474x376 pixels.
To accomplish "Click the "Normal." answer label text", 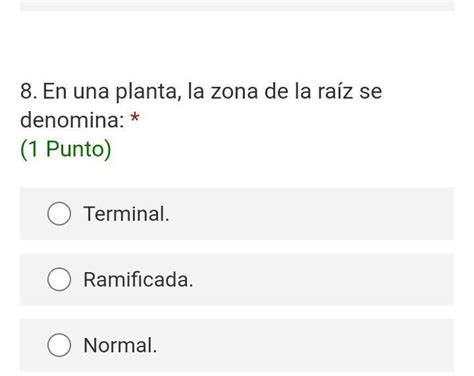I will [x=120, y=345].
